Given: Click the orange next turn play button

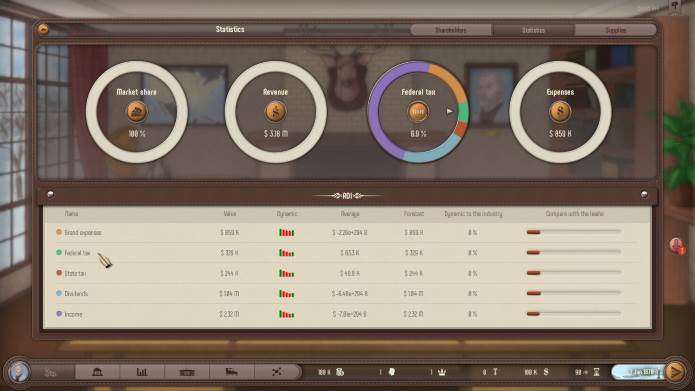Looking at the screenshot, I should click(675, 372).
